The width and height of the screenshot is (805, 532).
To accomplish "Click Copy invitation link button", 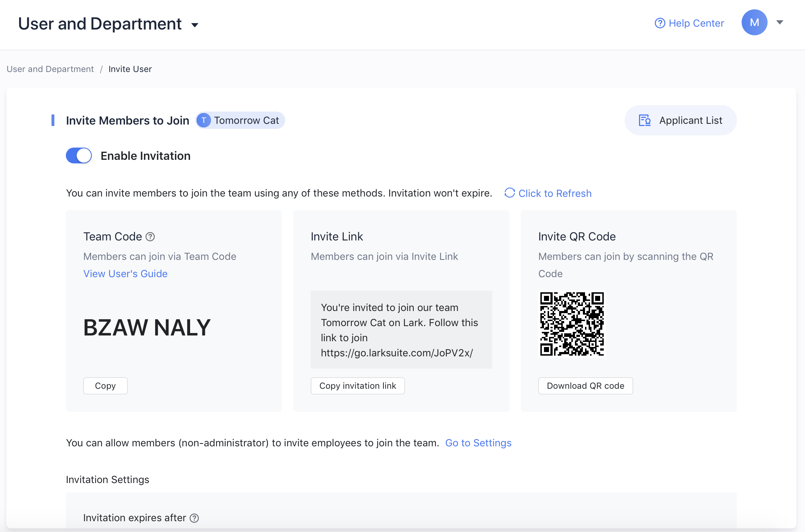I will coord(357,386).
